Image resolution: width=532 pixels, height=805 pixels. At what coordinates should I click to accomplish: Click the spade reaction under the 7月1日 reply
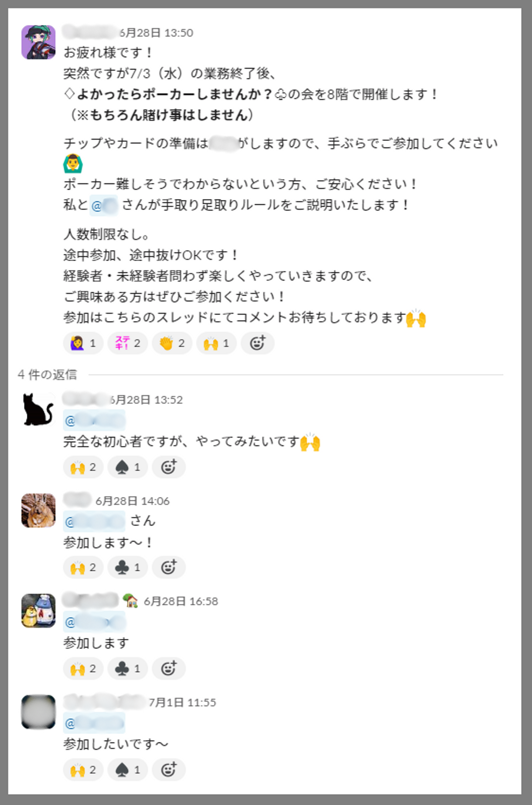pos(128,770)
